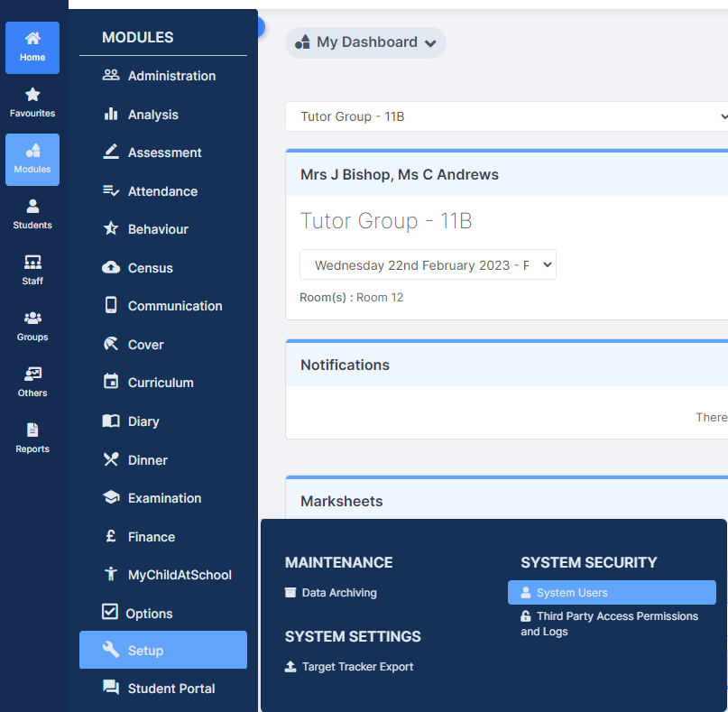Select the Setup module entry
Image resolution: width=728 pixels, height=712 pixels.
(163, 650)
